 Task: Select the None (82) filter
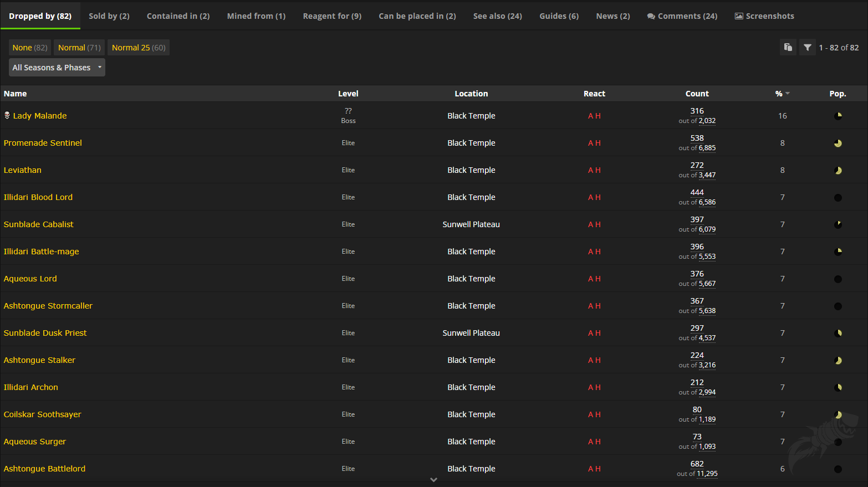pos(30,48)
